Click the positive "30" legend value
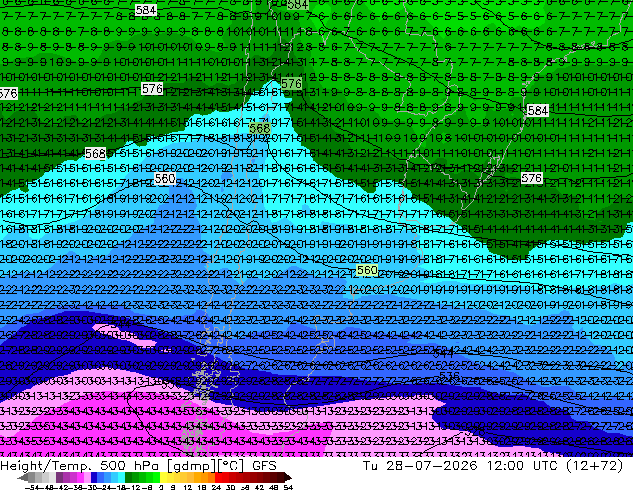634x490 pixels. pos(230,487)
